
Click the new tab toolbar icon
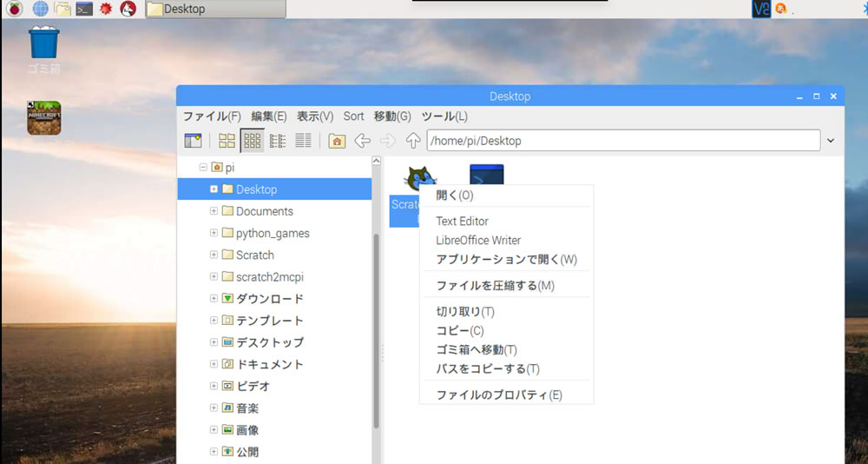[193, 141]
